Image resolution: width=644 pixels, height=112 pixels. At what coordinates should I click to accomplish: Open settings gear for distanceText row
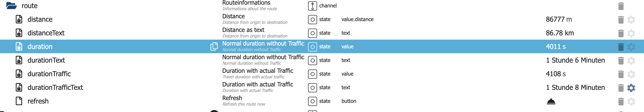631,33
